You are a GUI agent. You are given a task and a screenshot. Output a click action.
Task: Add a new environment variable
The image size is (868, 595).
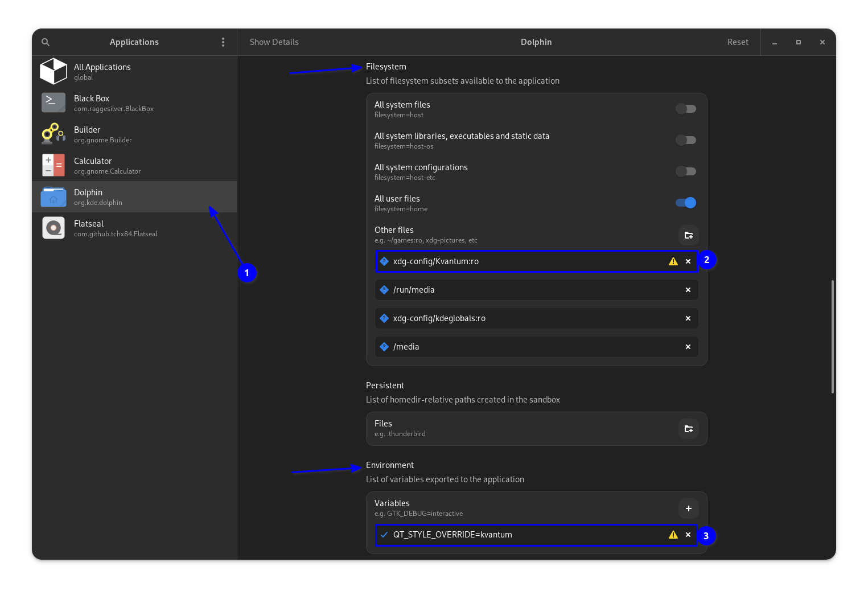(688, 508)
